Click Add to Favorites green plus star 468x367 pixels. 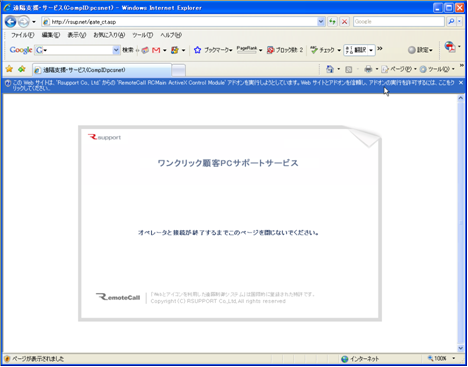[22, 69]
